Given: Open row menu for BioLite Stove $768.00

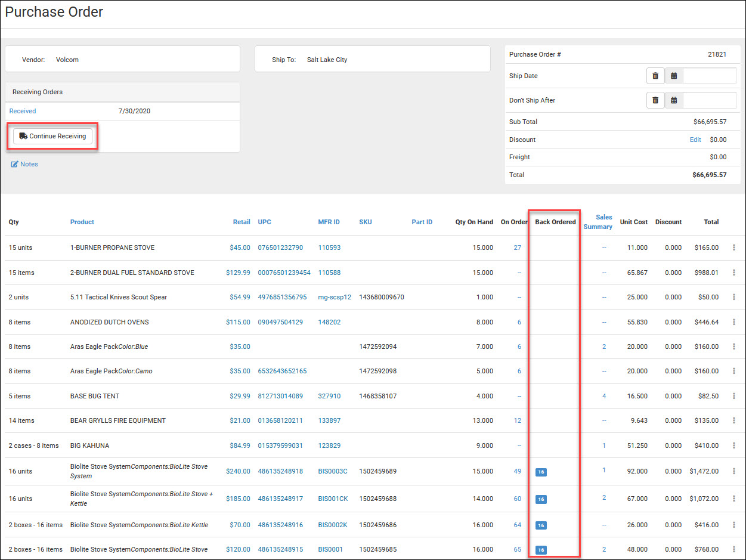Looking at the screenshot, I should click(x=734, y=549).
